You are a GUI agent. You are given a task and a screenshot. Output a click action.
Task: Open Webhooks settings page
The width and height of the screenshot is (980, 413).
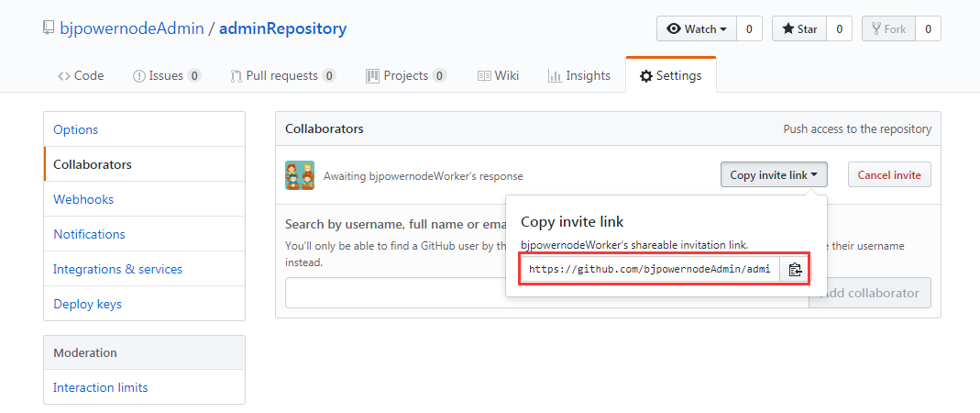[83, 200]
